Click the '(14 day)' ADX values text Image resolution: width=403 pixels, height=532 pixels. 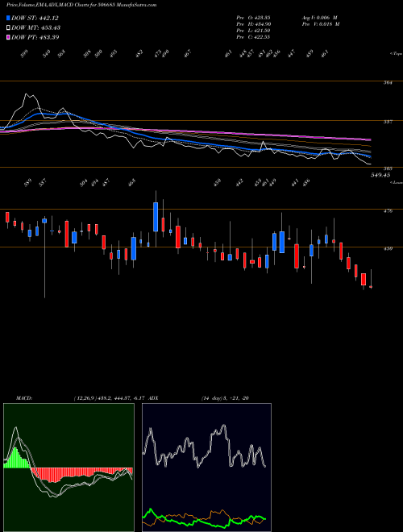[225, 398]
